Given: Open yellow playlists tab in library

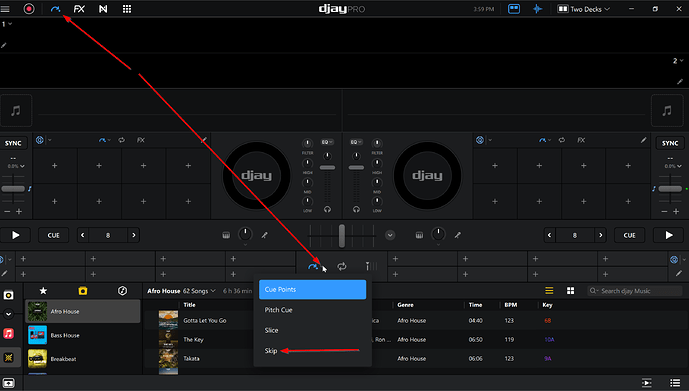Looking at the screenshot, I should point(83,290).
